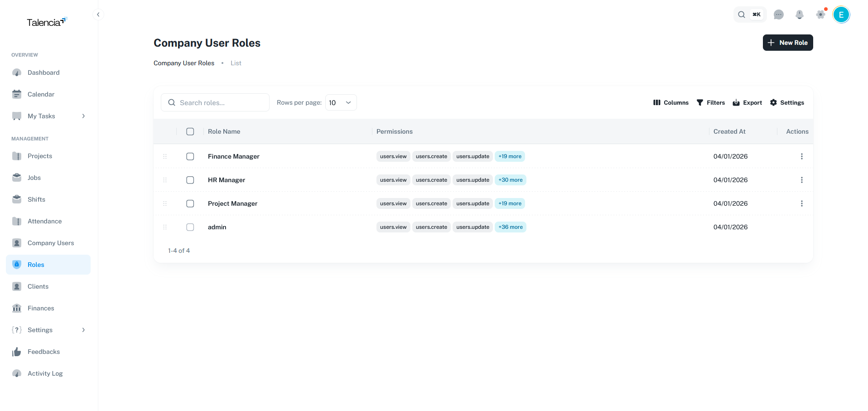Check the select-all checkbox in the table header
Viewport: 868px width, 411px height.
190,131
